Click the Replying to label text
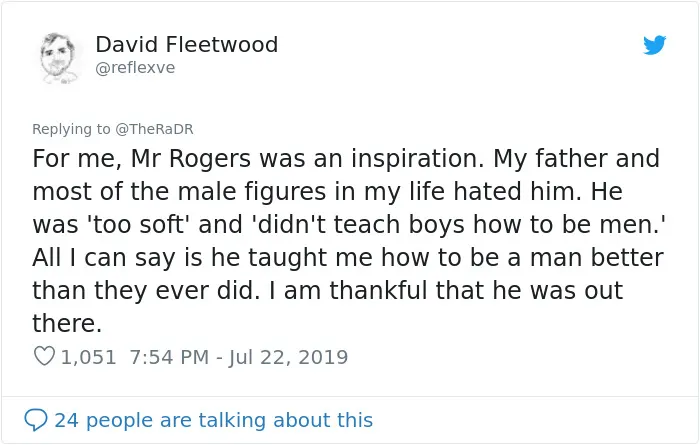This screenshot has width=700, height=445. click(71, 129)
